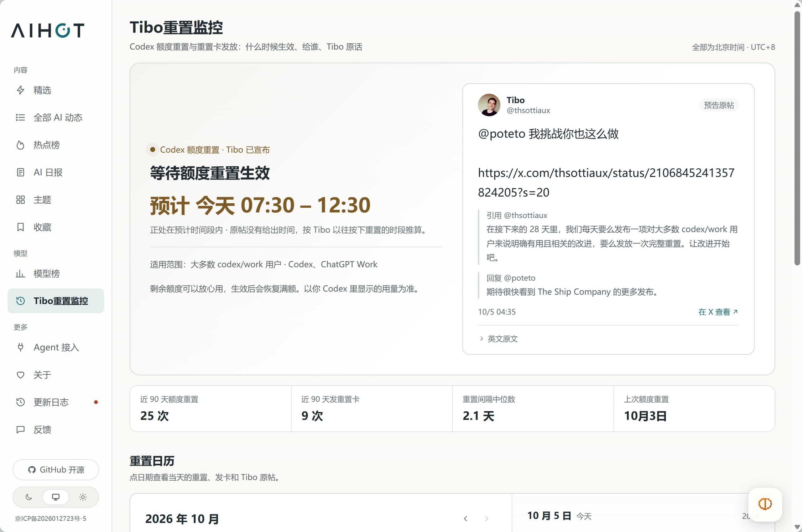Open 更新日志 history icon
Viewport: 802px width, 532px height.
tap(20, 402)
